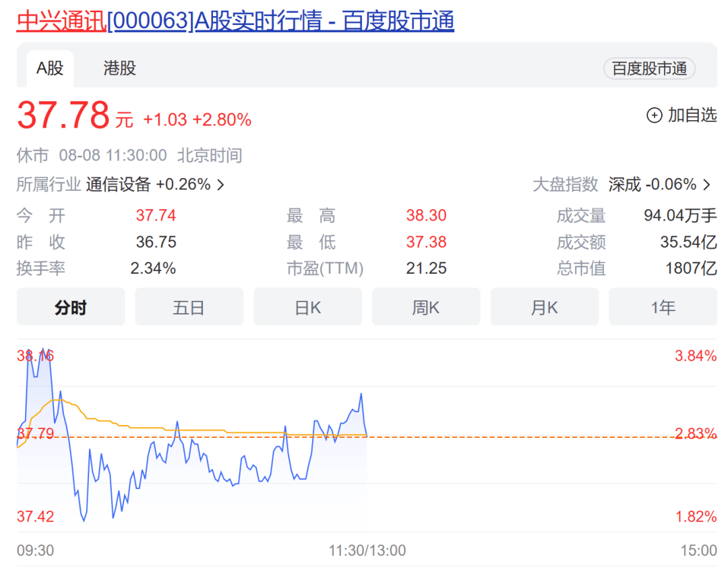Switch to the 港股 tab
Viewport: 728px width, 568px height.
click(x=119, y=68)
